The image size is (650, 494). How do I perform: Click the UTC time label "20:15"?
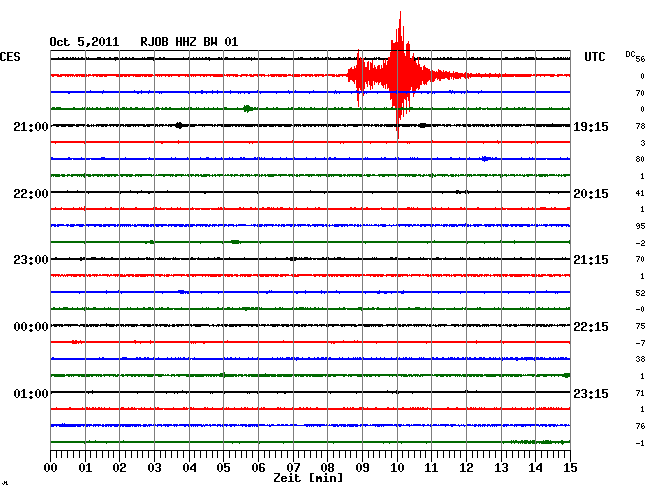(591, 194)
